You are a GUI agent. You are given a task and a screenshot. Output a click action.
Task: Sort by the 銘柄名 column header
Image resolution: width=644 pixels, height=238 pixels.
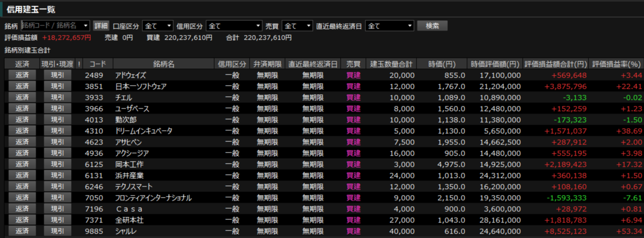tap(164, 64)
